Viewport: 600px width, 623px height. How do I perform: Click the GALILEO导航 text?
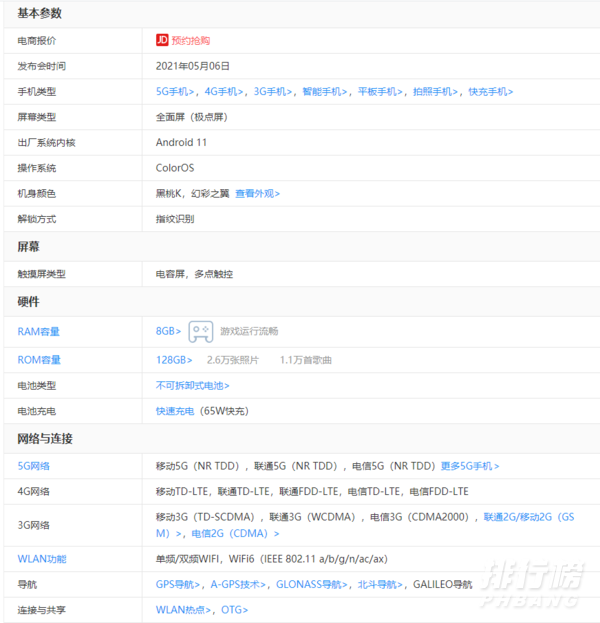click(x=443, y=584)
